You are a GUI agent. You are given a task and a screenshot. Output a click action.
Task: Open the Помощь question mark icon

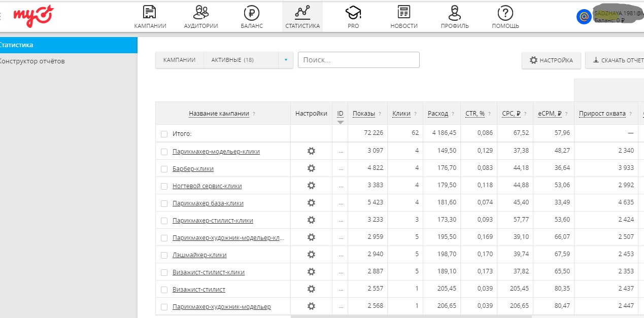click(x=505, y=12)
